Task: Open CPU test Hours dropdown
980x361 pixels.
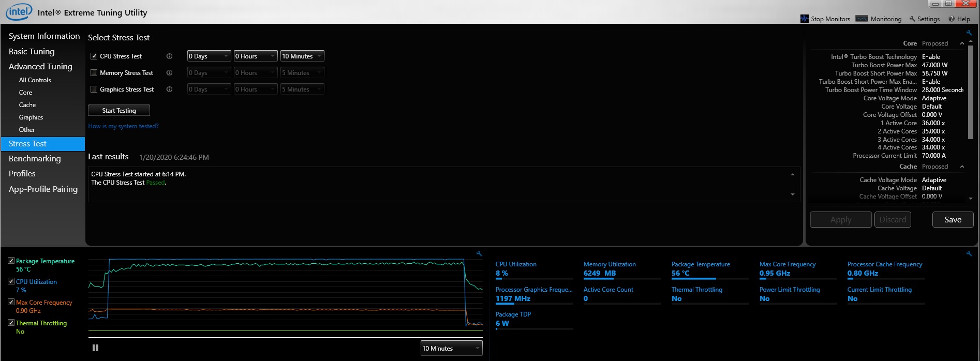Action: 256,56
